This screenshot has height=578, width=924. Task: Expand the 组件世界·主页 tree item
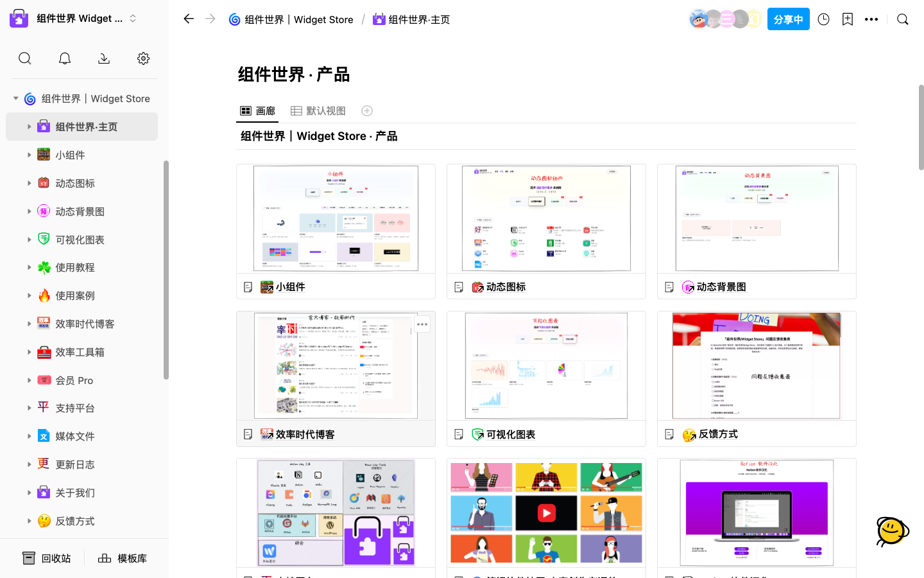click(29, 127)
